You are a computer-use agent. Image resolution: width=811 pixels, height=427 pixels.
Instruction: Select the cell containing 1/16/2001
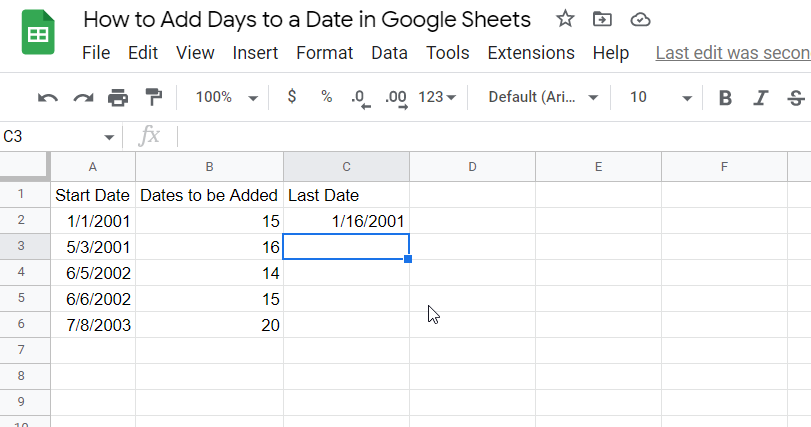pyautogui.click(x=347, y=221)
